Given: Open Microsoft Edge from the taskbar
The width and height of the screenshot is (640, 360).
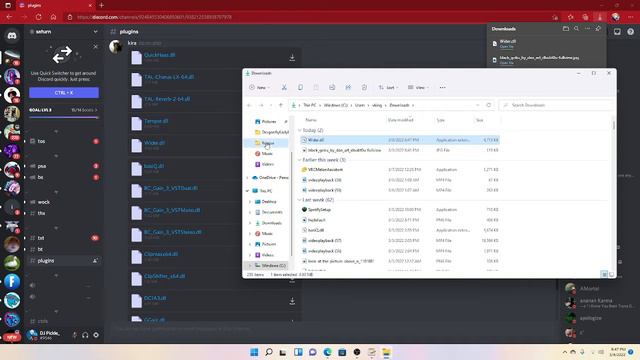Looking at the screenshot, I should (x=327, y=352).
